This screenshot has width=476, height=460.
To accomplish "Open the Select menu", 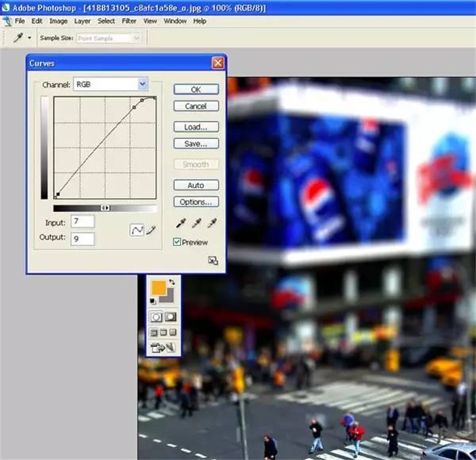I will 106,21.
